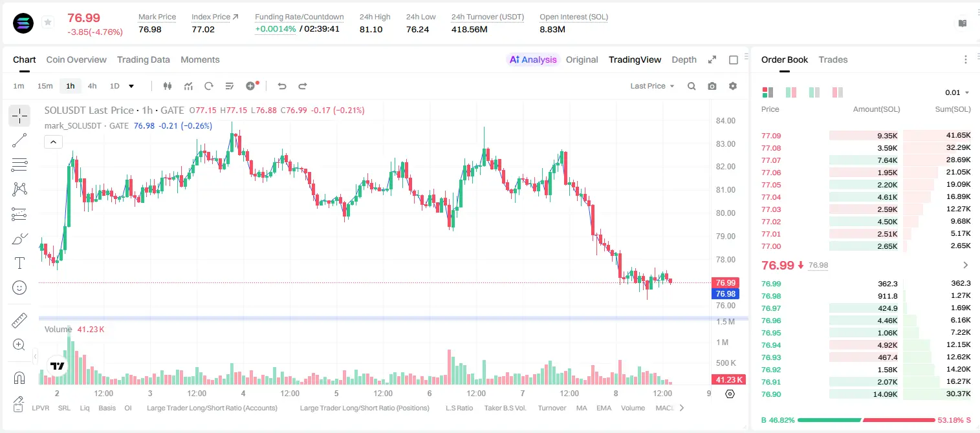Show only buy orders in order book
Image resolution: width=980 pixels, height=433 pixels.
[814, 92]
